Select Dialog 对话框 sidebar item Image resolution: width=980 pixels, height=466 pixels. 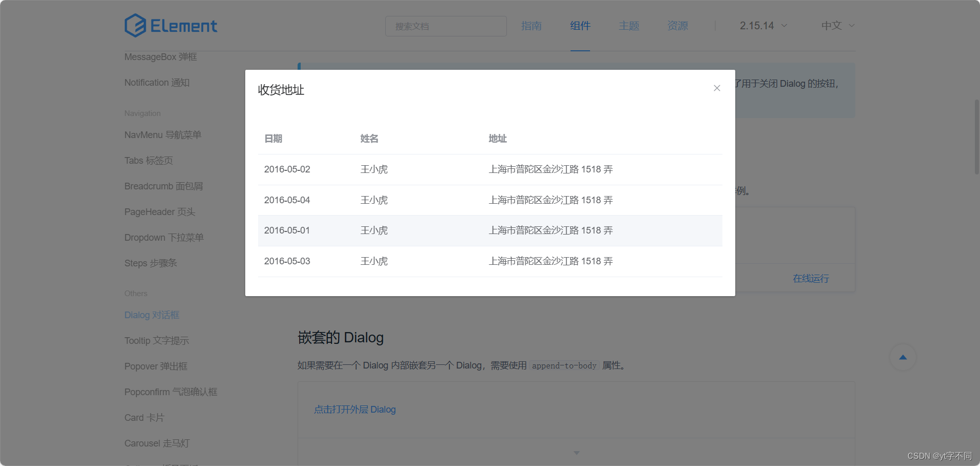coord(152,315)
